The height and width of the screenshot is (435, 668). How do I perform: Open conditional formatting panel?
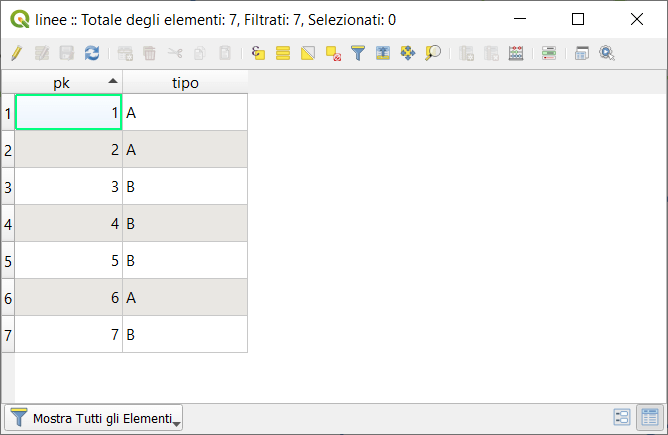[x=549, y=53]
